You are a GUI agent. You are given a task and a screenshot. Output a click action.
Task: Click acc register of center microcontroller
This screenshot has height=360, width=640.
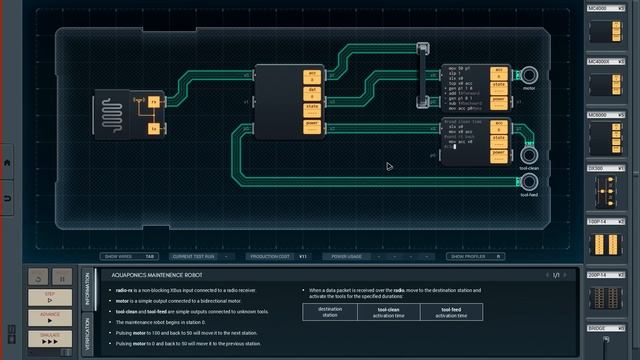point(312,77)
